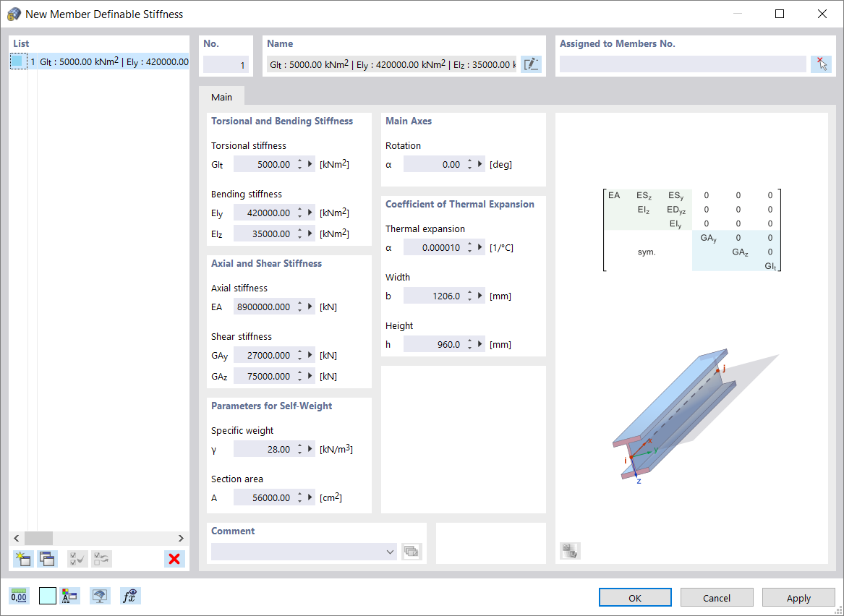844x616 pixels.
Task: Click the stiffness matrix diagram
Action: 692,230
